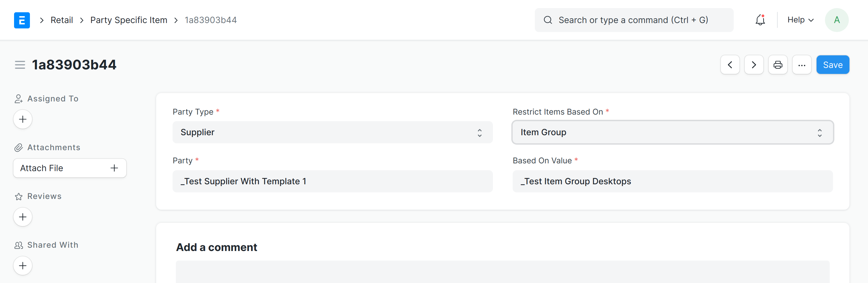Focus the search or command bar

coord(634,20)
